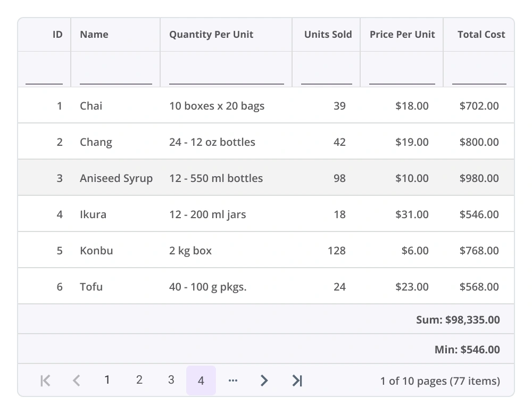Sort the table by Name column
Screen dimensions: 532x414
tap(94, 34)
